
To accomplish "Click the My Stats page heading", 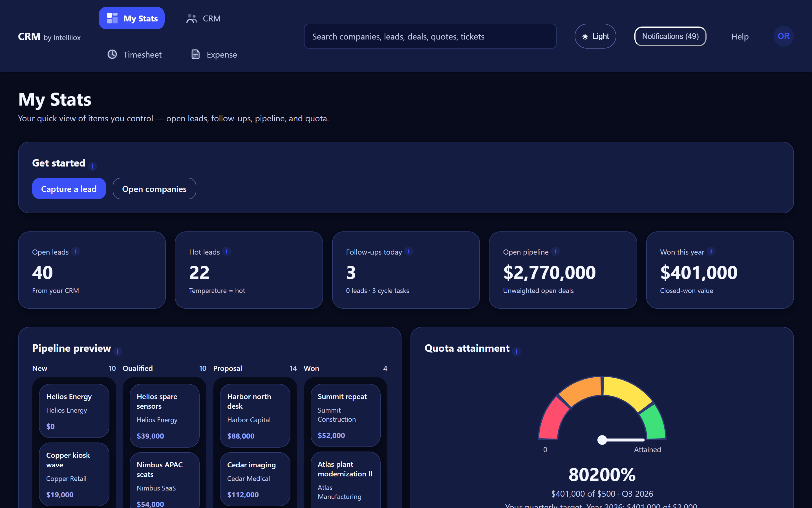I will point(55,99).
